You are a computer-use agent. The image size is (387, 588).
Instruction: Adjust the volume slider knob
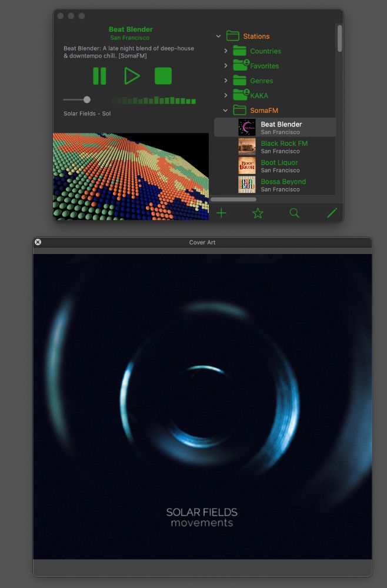click(x=87, y=100)
